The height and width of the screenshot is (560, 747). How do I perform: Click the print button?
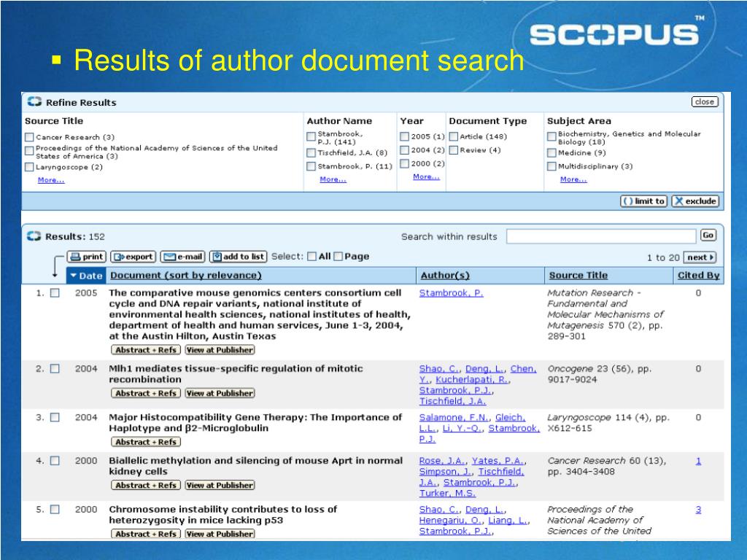tap(86, 257)
